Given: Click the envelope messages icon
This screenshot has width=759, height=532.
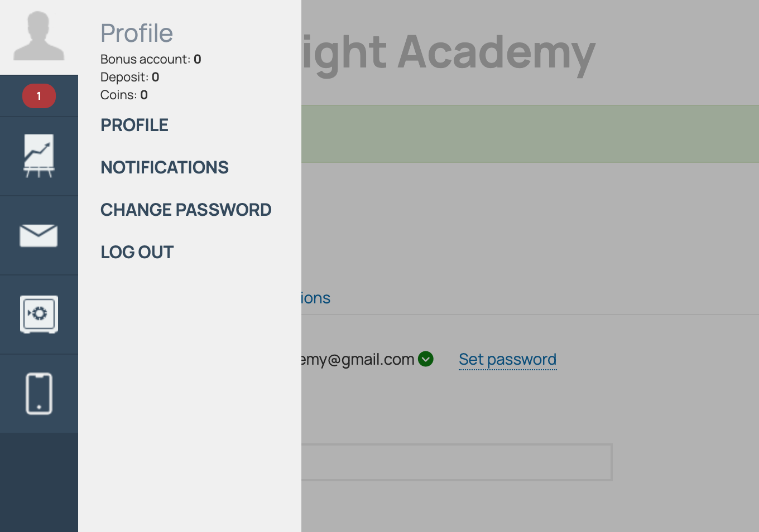Looking at the screenshot, I should pyautogui.click(x=39, y=235).
